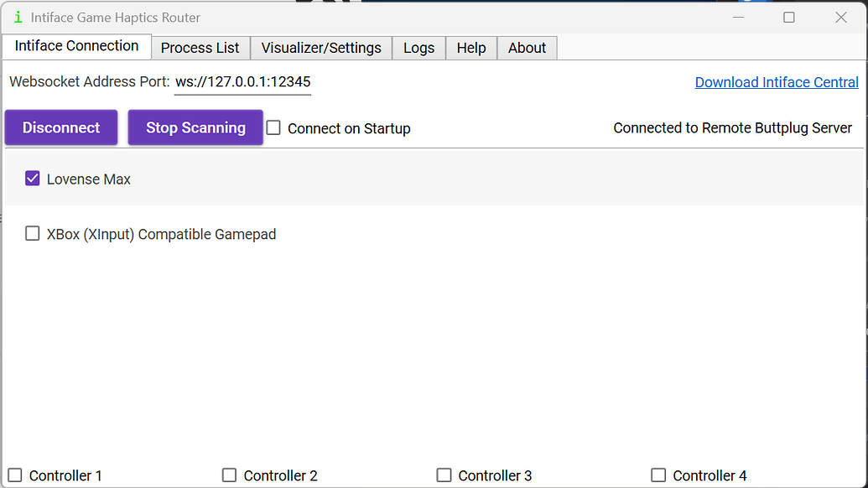Switch to the Intiface Connection tab

[x=76, y=47]
